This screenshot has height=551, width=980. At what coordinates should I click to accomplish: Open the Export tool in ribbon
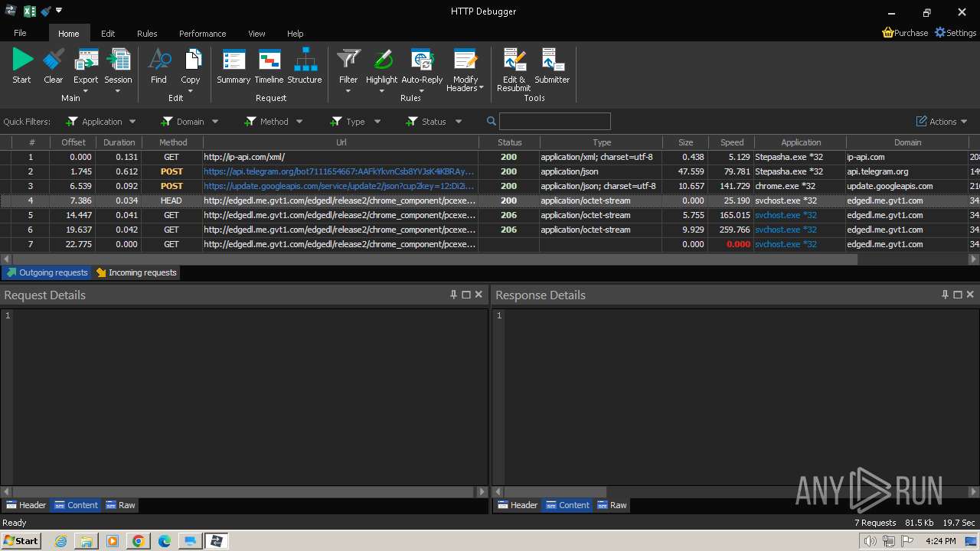[x=86, y=60]
